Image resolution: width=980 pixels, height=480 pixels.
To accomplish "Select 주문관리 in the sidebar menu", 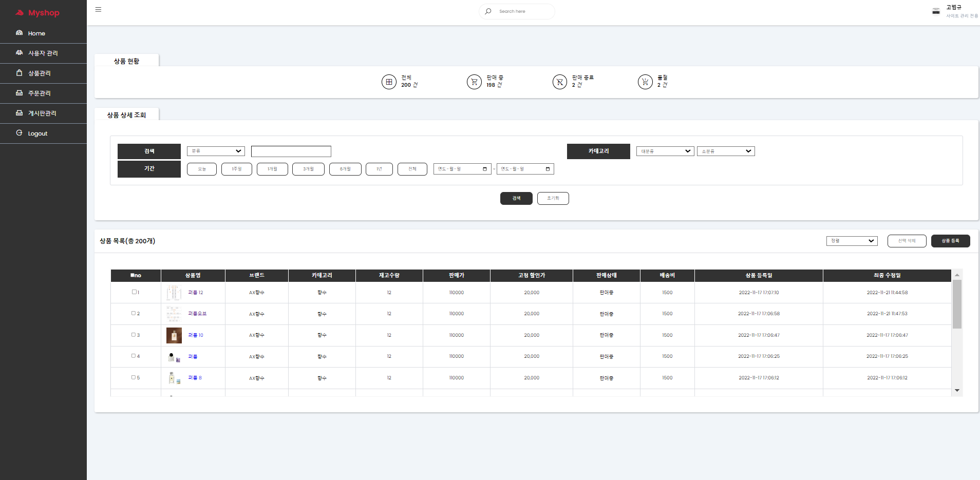I will [39, 93].
